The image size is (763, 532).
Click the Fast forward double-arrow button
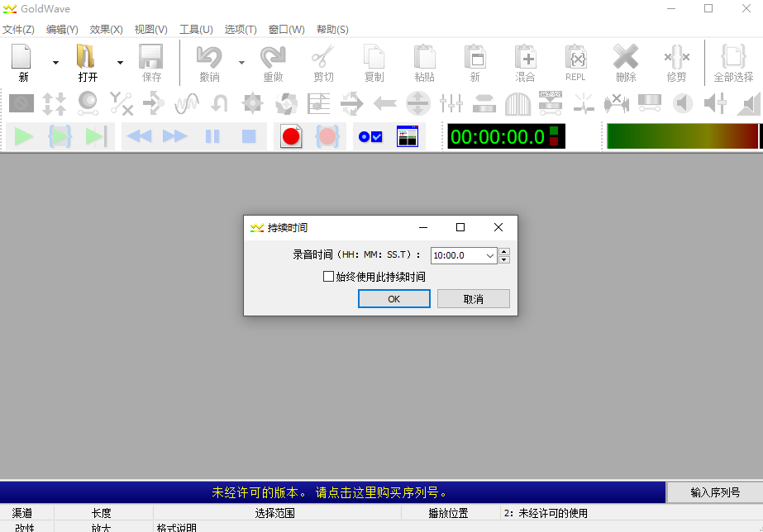click(175, 136)
